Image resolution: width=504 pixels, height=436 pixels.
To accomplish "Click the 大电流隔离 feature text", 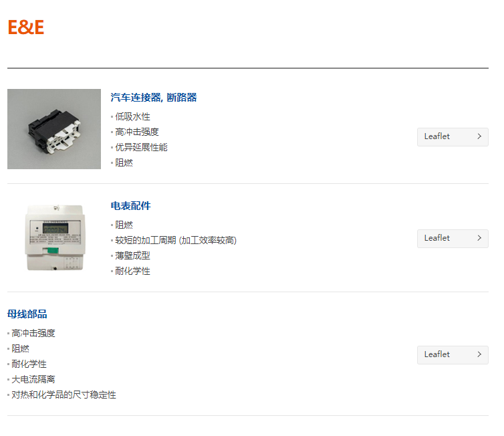I will [x=33, y=379].
